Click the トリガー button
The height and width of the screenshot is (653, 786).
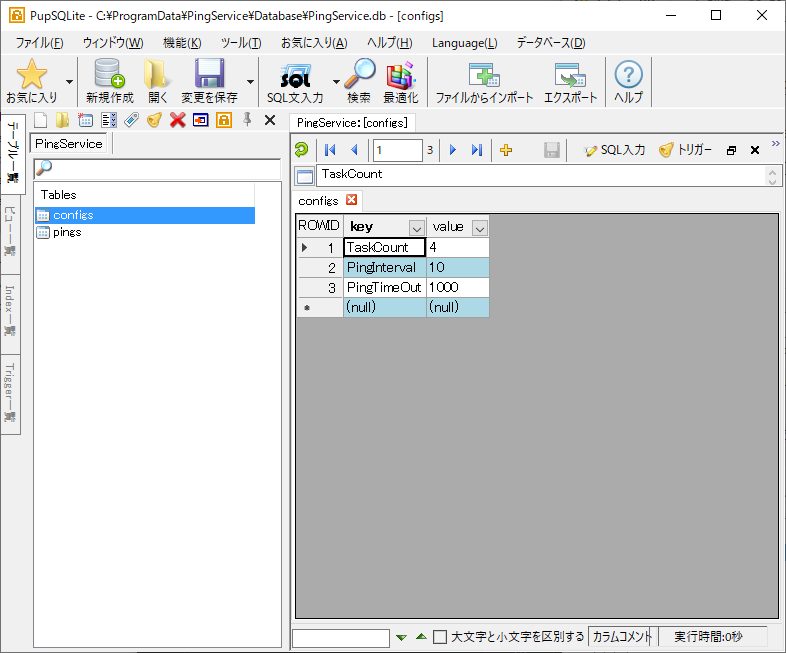pyautogui.click(x=685, y=150)
